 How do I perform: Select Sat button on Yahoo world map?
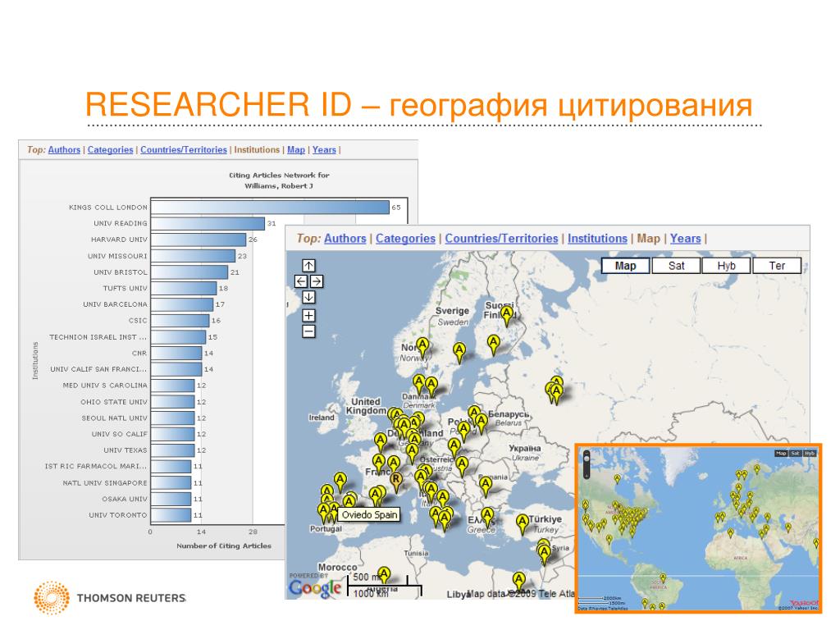click(795, 453)
